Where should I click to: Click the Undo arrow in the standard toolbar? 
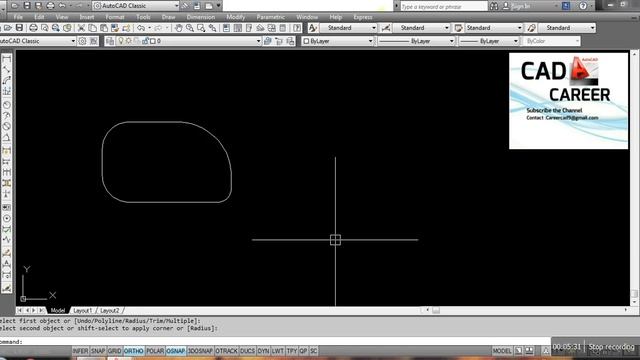[x=141, y=28]
